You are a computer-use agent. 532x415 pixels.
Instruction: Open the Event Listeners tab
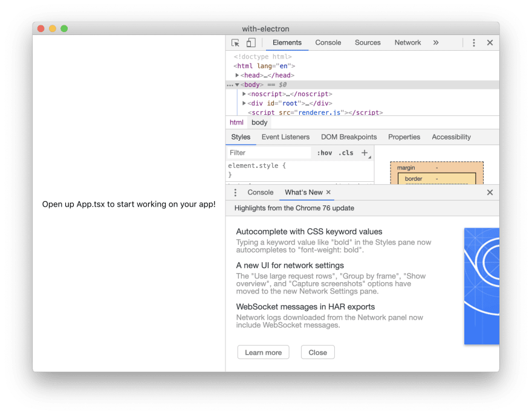point(285,137)
